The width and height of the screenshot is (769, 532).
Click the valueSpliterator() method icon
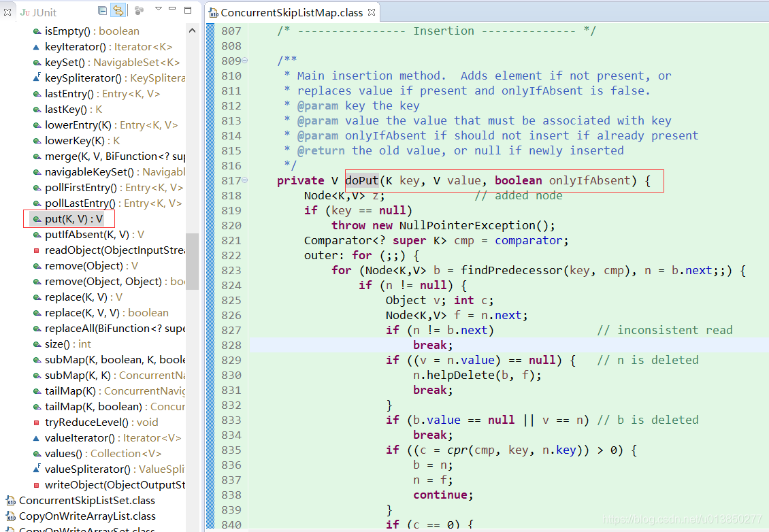tap(36, 469)
